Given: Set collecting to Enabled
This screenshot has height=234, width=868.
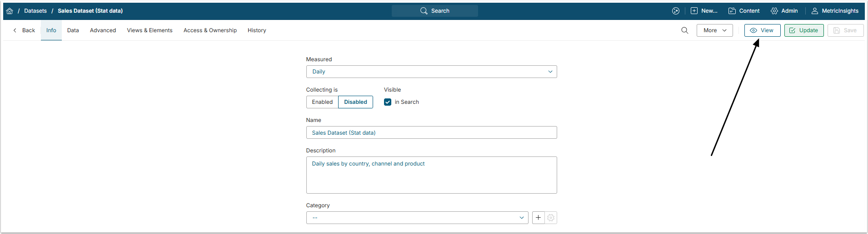Looking at the screenshot, I should click(322, 102).
